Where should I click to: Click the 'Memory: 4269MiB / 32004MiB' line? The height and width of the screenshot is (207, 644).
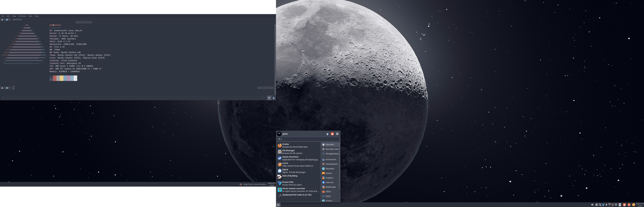tap(65, 71)
